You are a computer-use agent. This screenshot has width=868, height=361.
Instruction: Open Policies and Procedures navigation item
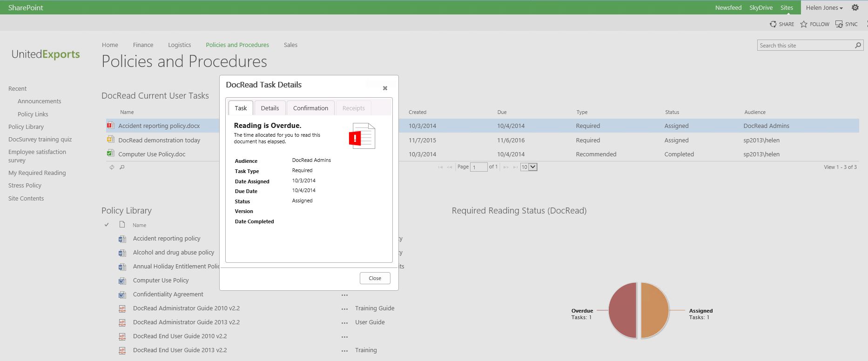237,45
